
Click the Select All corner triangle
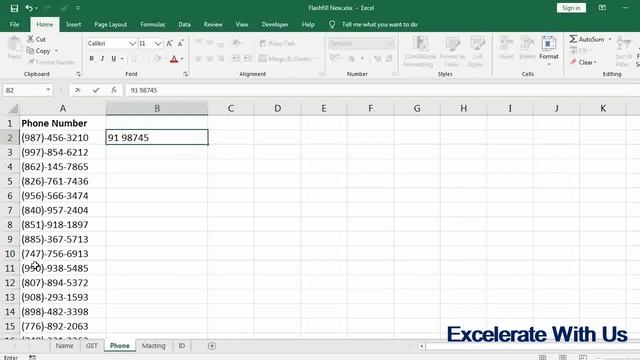click(x=13, y=109)
